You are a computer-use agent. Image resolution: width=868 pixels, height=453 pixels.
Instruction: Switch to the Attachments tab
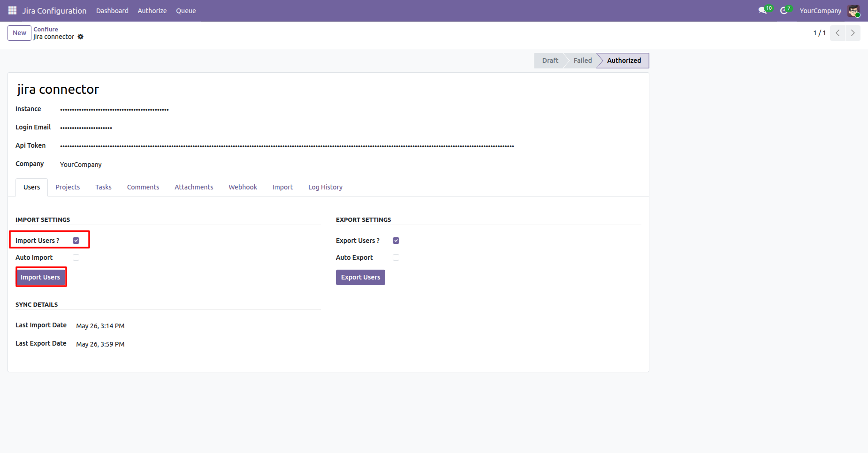pyautogui.click(x=194, y=187)
